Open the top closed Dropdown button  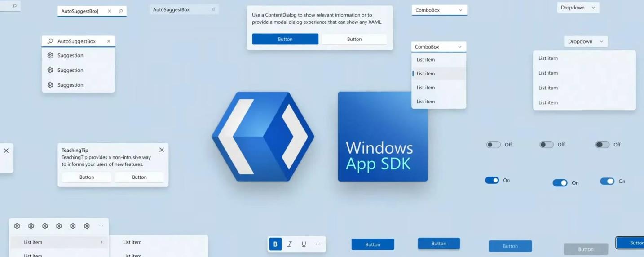point(578,8)
